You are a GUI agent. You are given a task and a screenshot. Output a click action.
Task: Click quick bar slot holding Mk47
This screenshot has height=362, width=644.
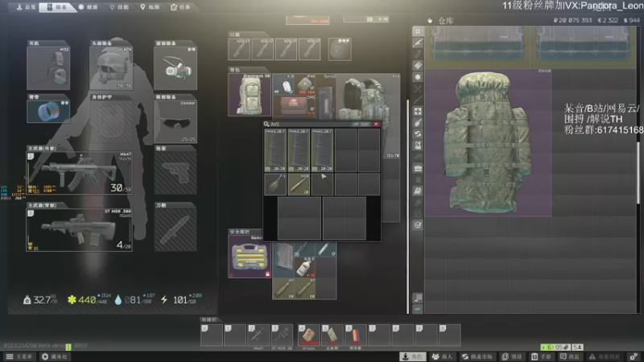(x=258, y=335)
